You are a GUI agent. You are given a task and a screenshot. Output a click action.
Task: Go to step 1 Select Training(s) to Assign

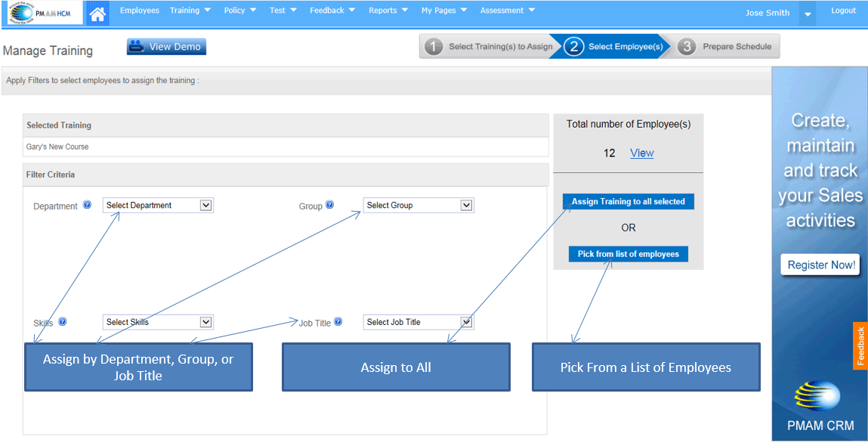pyautogui.click(x=490, y=47)
